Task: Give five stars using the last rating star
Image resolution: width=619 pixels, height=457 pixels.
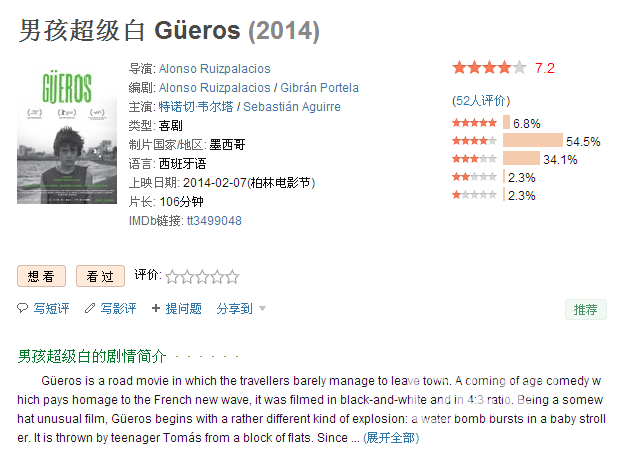Action: pyautogui.click(x=233, y=277)
